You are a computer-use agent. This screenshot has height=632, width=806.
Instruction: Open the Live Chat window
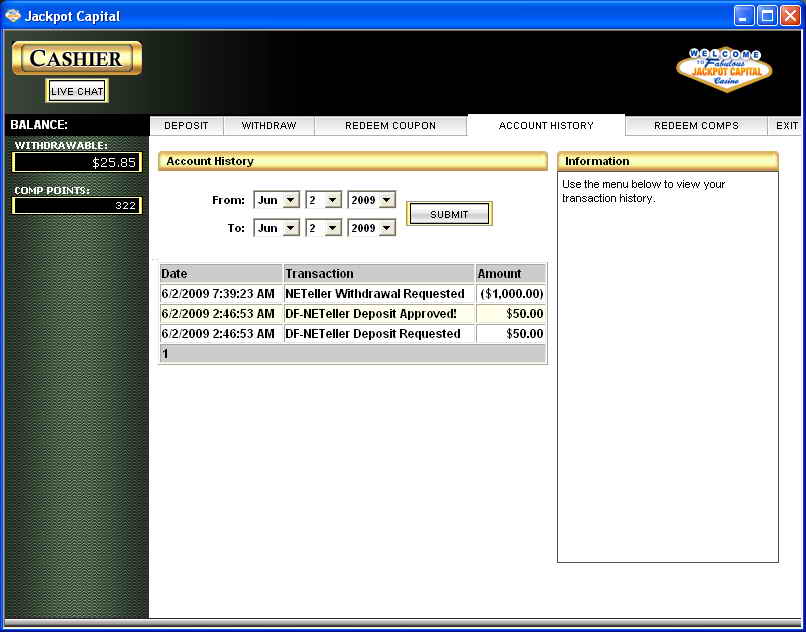click(77, 91)
